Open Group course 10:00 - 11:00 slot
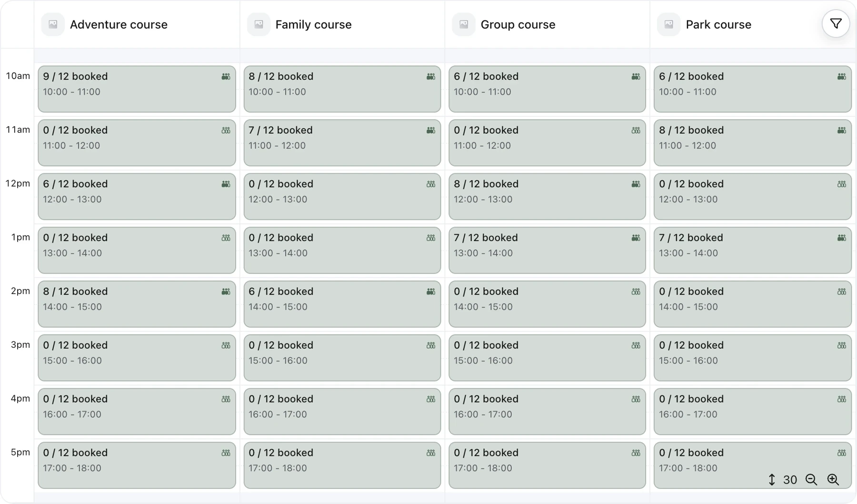Viewport: 857px width, 504px height. tap(548, 89)
